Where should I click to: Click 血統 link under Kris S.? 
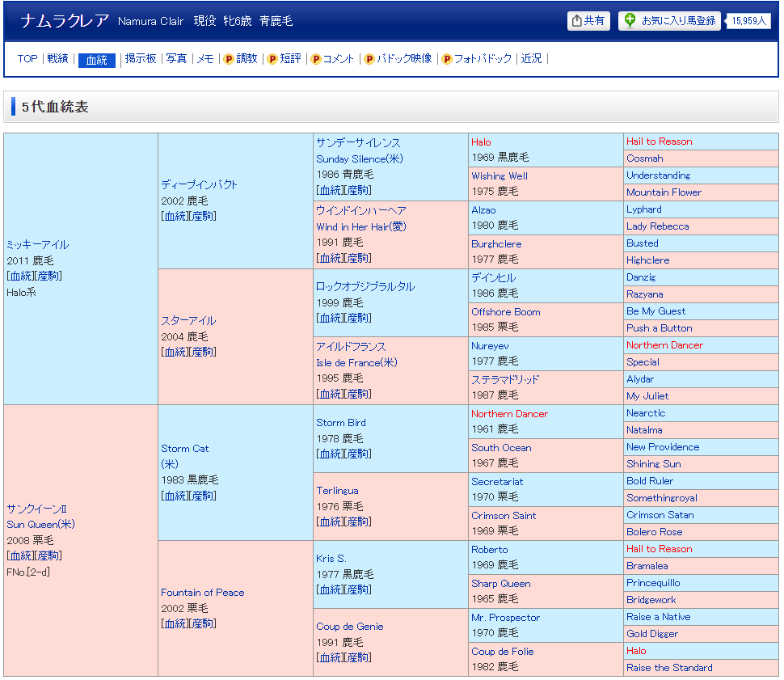(x=330, y=589)
